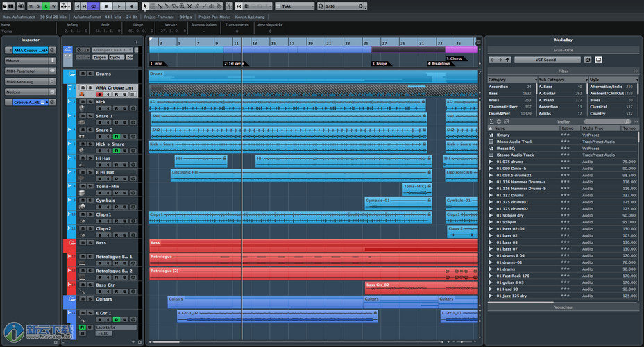Click the transport Record button
The height and width of the screenshot is (347, 644).
(x=132, y=6)
